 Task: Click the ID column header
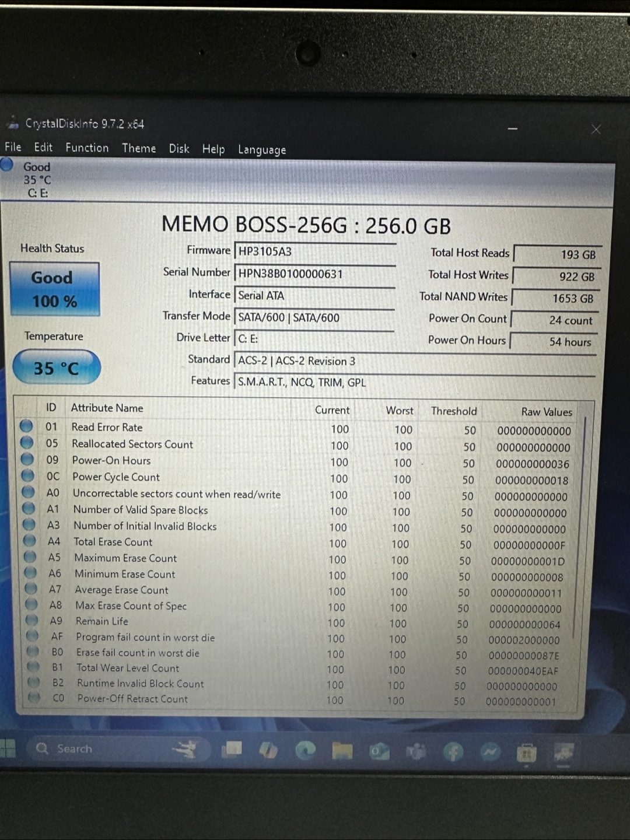(51, 407)
